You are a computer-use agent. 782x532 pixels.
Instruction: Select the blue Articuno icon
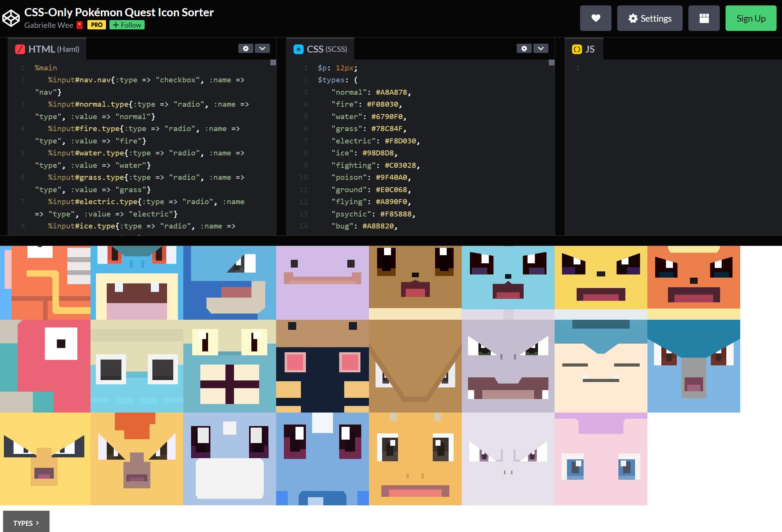click(694, 366)
